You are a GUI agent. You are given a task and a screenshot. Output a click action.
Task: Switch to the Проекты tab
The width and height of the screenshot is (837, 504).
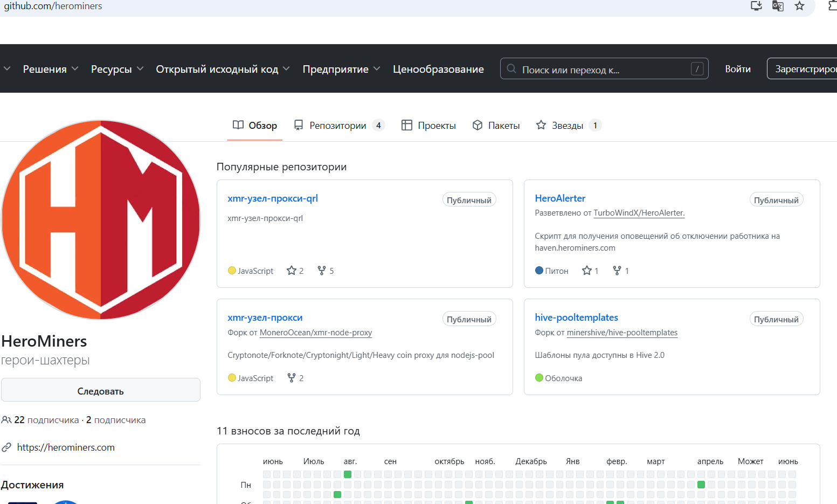[x=429, y=126]
